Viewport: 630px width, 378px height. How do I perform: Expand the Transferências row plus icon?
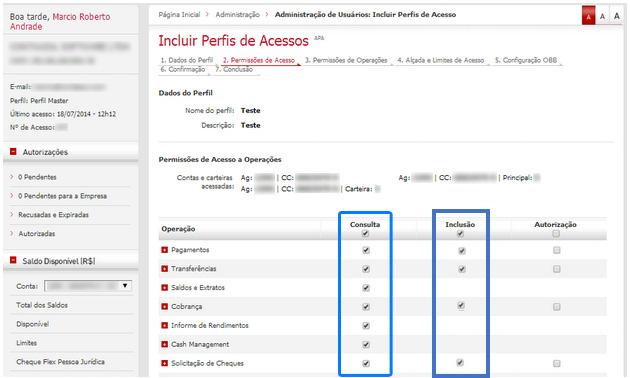point(164,269)
